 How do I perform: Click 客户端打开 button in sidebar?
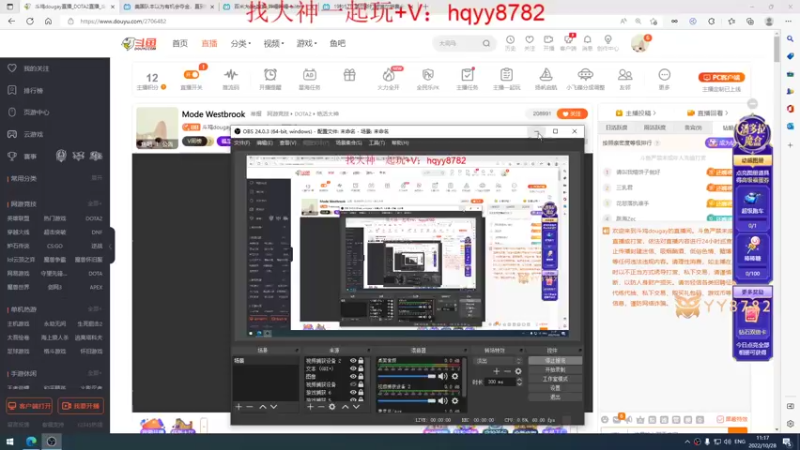pos(29,406)
